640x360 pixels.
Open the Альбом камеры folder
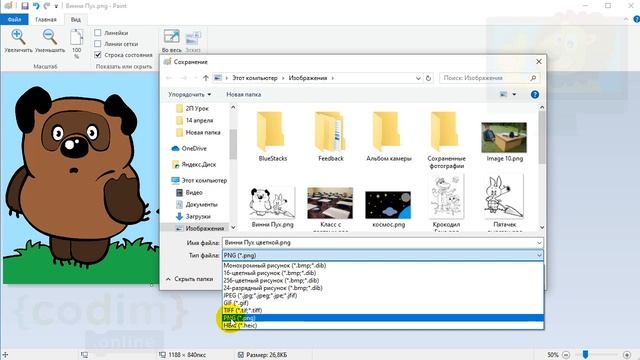click(x=389, y=137)
